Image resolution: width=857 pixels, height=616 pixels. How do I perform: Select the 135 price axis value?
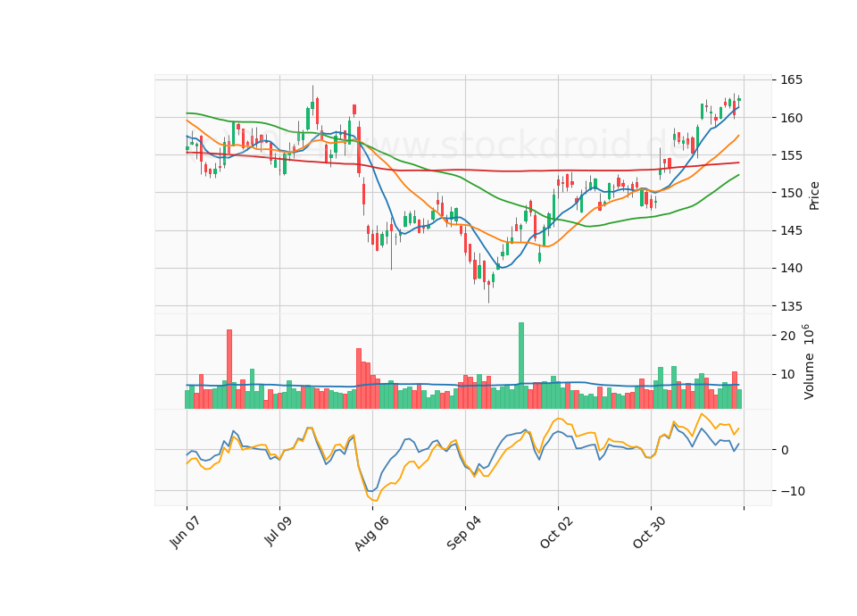point(791,305)
